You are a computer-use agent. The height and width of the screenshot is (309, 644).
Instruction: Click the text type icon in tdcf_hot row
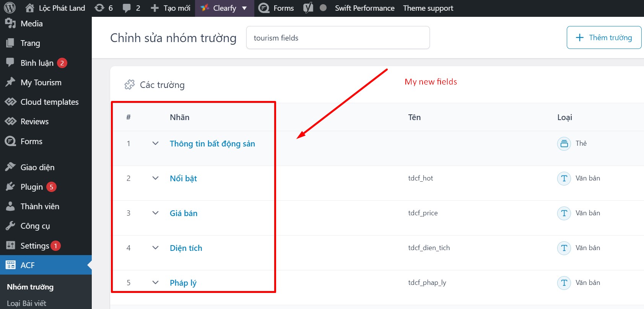coord(564,179)
